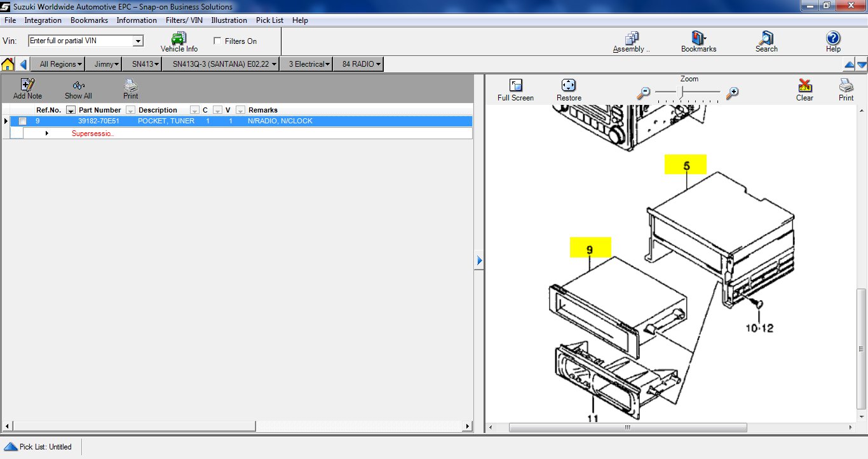Click the VIN input field

click(x=81, y=41)
